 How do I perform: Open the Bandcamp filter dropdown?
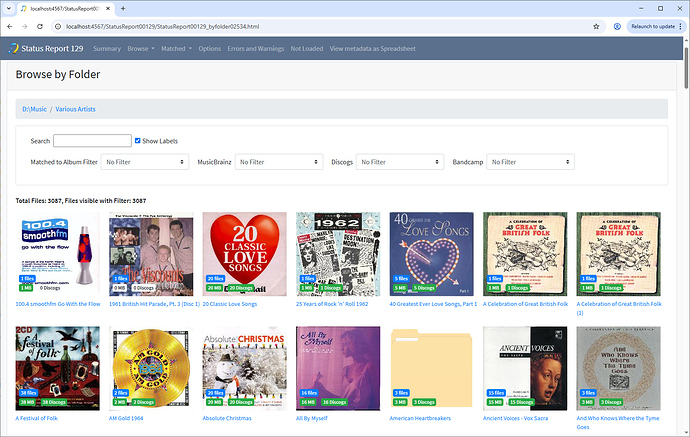[530, 162]
